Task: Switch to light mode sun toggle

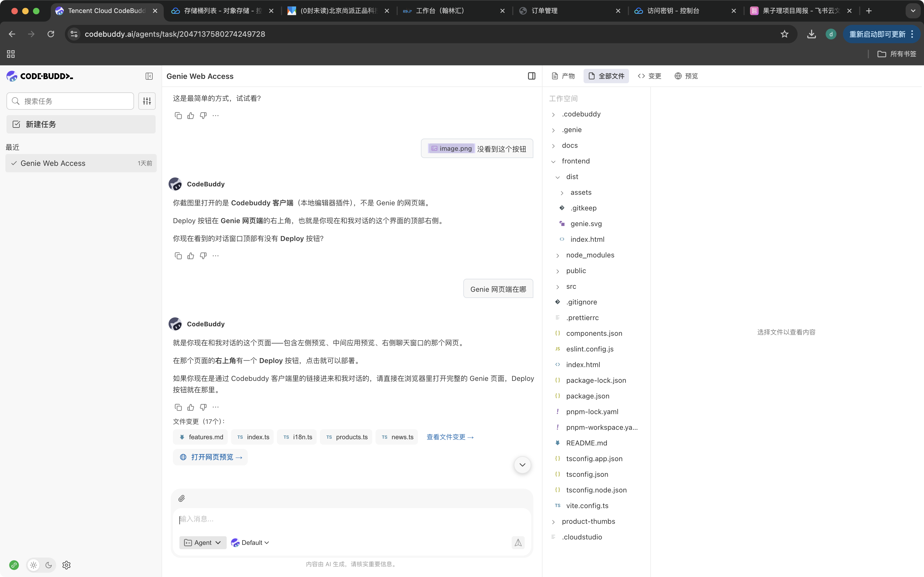Action: 34,565
